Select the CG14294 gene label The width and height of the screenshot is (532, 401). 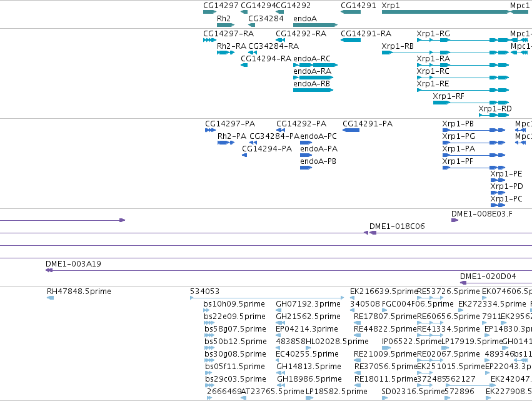[x=258, y=6]
